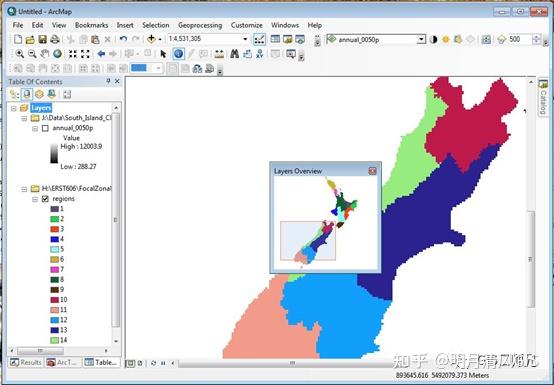The width and height of the screenshot is (554, 385).
Task: Select the Pan hand tool
Action: coord(45,54)
